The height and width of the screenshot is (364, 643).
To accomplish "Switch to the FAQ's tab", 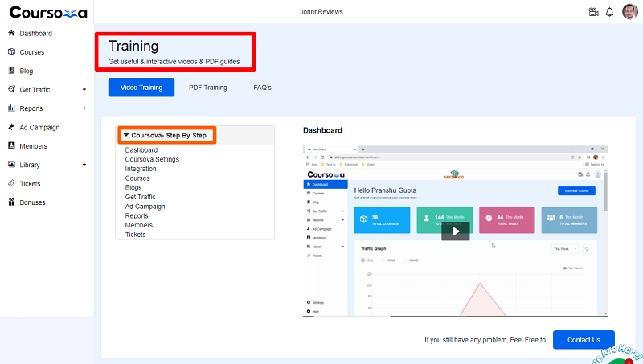I will pyautogui.click(x=263, y=88).
